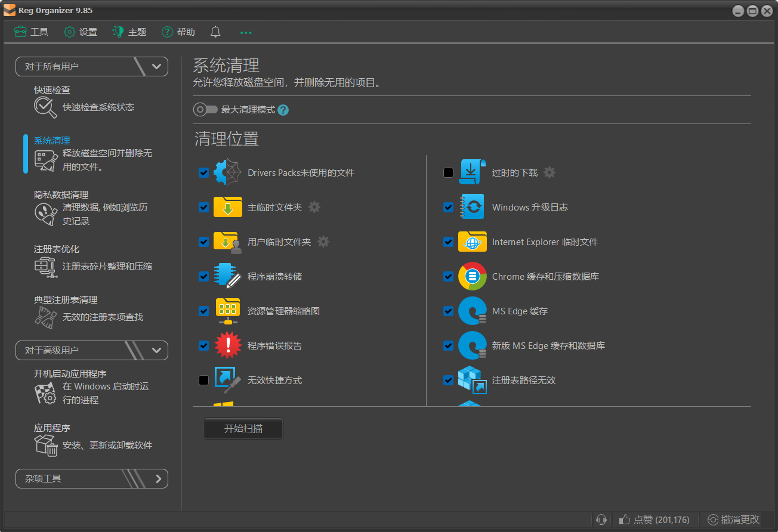This screenshot has height=532, width=778.
Task: Open the 帮助 menu
Action: tap(178, 32)
